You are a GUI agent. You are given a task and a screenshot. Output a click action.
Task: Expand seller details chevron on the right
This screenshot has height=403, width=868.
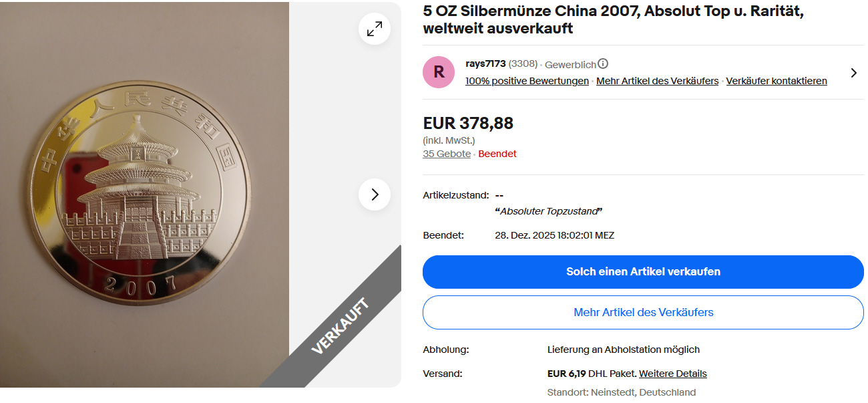853,73
